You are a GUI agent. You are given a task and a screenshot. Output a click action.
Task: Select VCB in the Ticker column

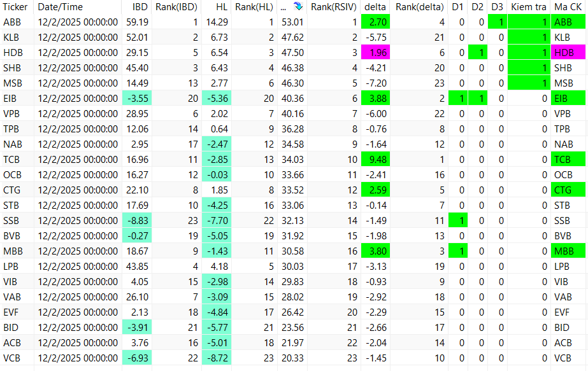[x=11, y=358]
